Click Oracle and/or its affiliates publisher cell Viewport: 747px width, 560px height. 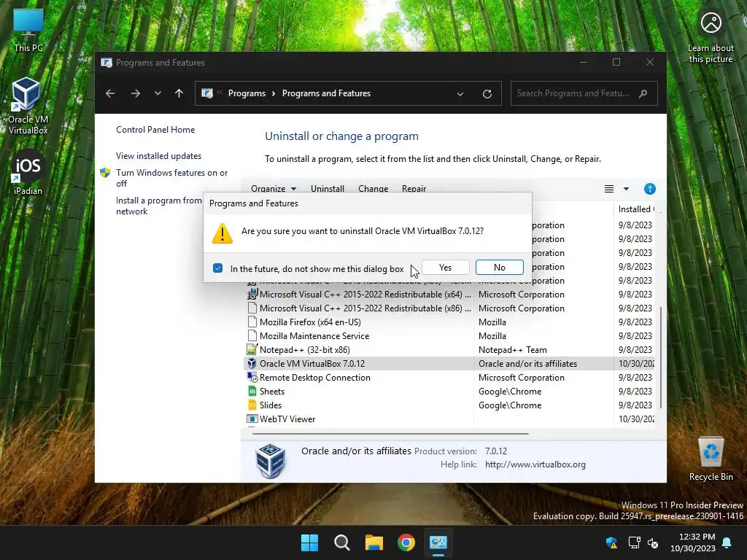pos(528,363)
